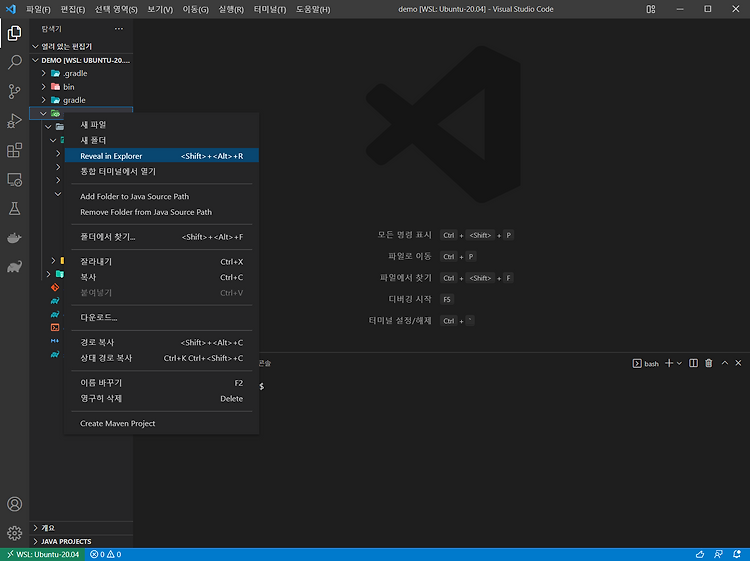
Task: Click the orange terminal script file icon
Action: [55, 328]
